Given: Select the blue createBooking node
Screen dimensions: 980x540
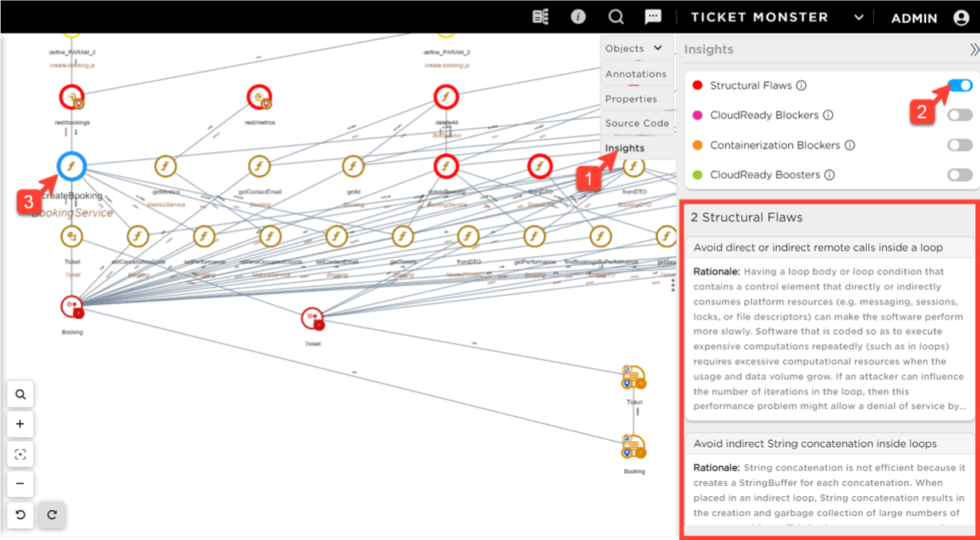Looking at the screenshot, I should [72, 166].
